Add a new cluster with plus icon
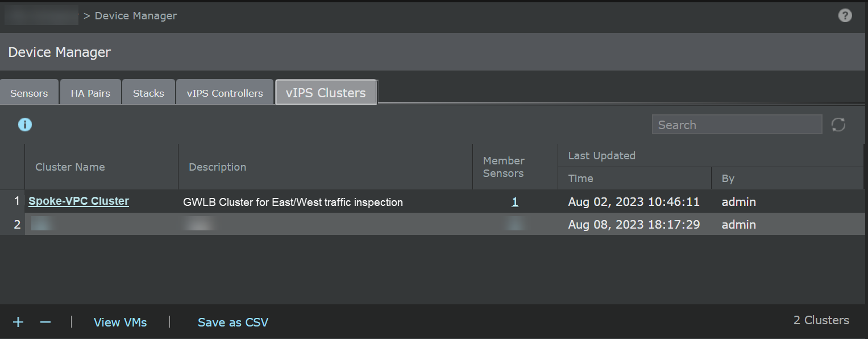868x339 pixels. [18, 322]
